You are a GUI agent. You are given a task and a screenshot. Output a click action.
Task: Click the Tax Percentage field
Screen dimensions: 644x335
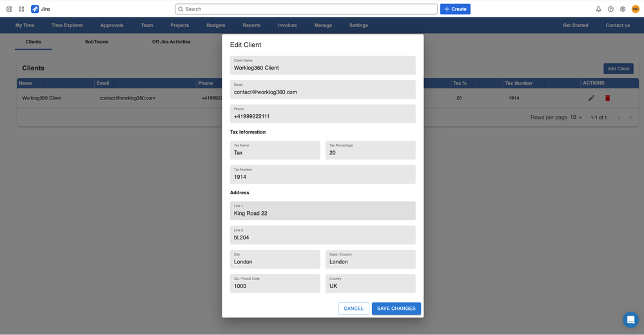(371, 150)
